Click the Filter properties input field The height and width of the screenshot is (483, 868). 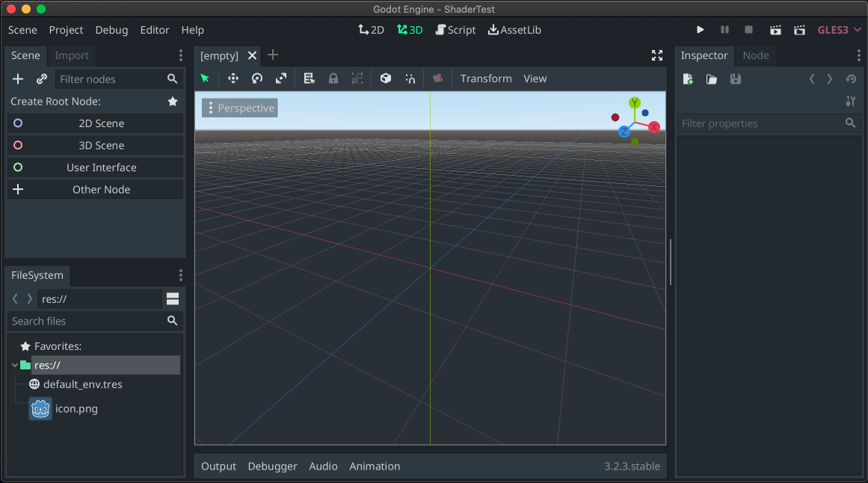point(769,123)
